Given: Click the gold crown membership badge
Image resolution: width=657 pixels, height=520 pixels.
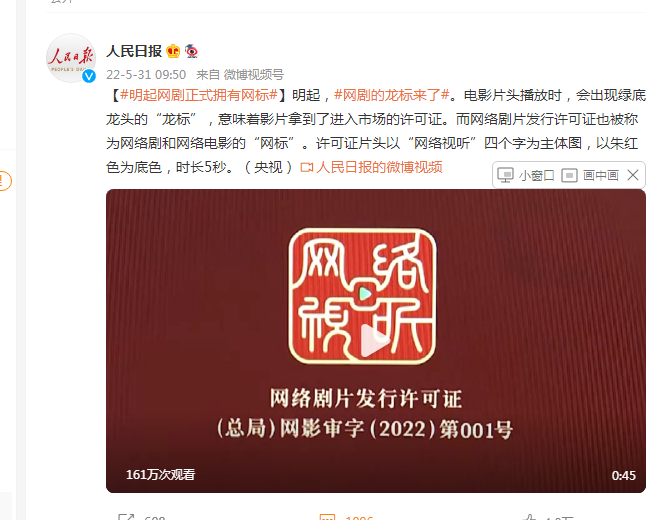Looking at the screenshot, I should tap(173, 51).
